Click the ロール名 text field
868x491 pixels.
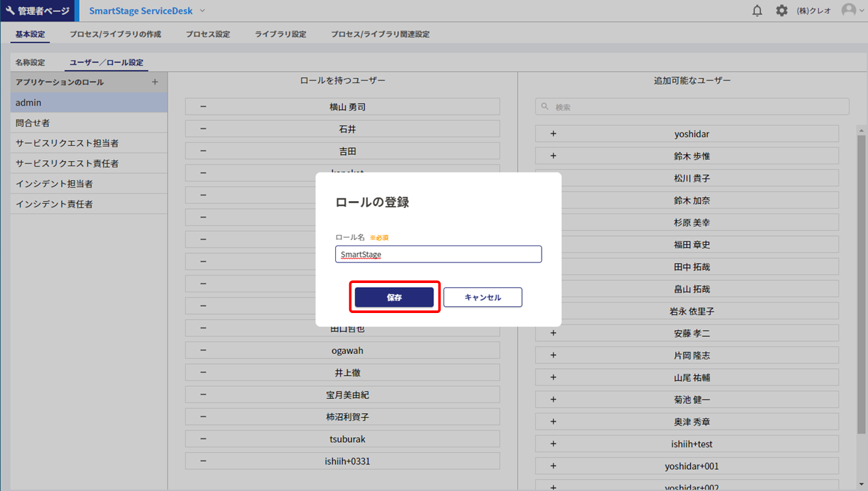coord(438,254)
